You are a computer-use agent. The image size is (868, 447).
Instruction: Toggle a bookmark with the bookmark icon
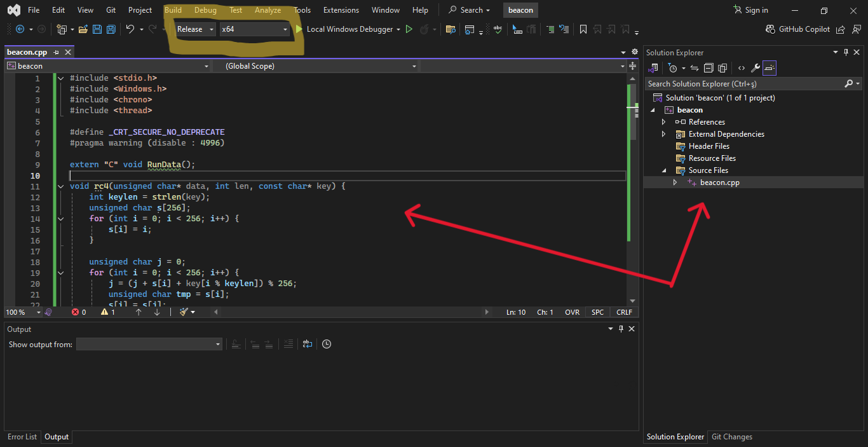click(582, 29)
